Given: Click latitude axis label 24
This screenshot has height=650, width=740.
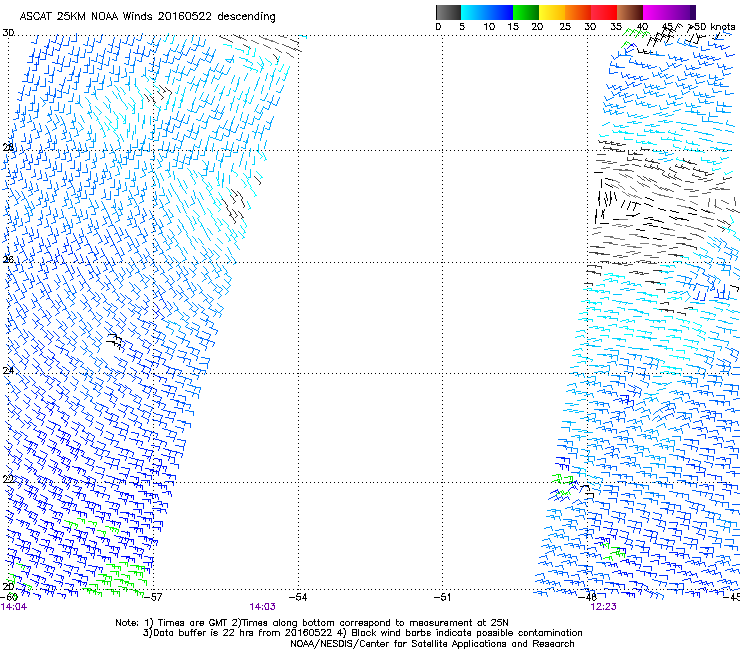Looking at the screenshot, I should pyautogui.click(x=8, y=371).
